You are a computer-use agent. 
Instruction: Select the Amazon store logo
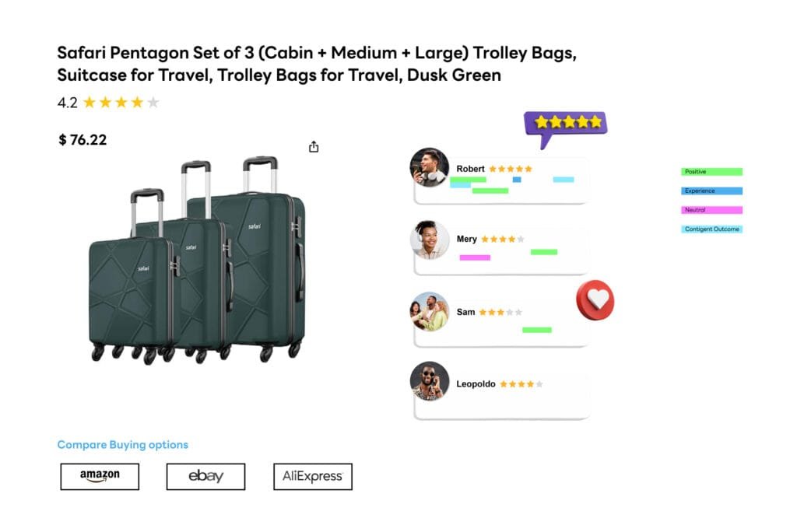click(x=100, y=476)
